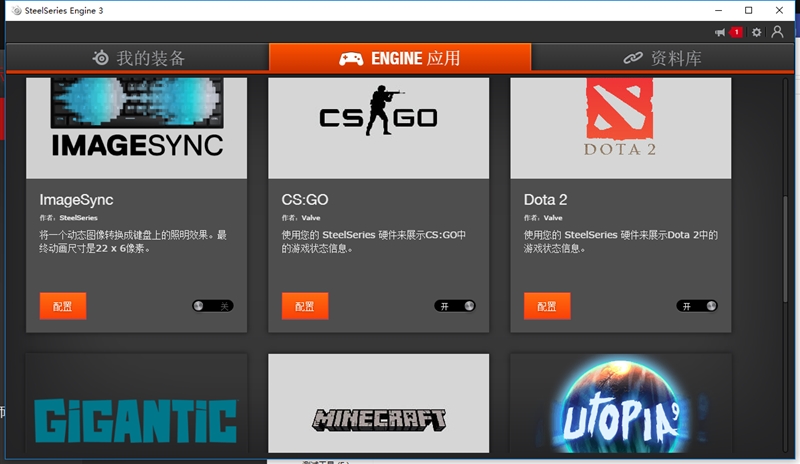Turn off the Dota 2 toggle

(x=697, y=306)
